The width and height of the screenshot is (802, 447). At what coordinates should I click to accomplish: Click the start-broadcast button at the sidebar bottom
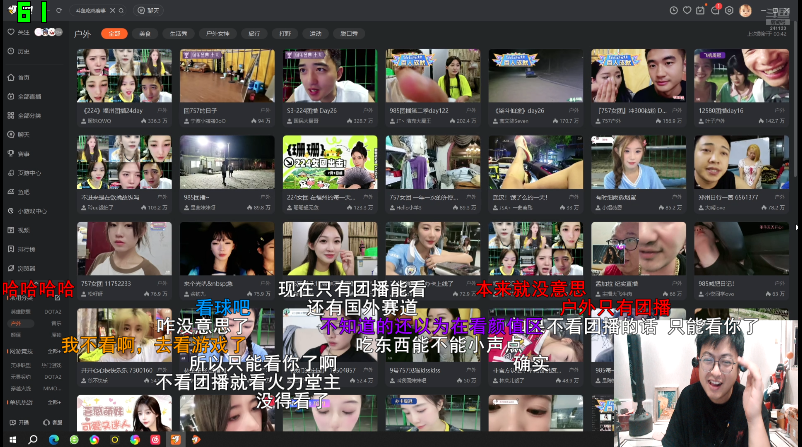(19, 422)
